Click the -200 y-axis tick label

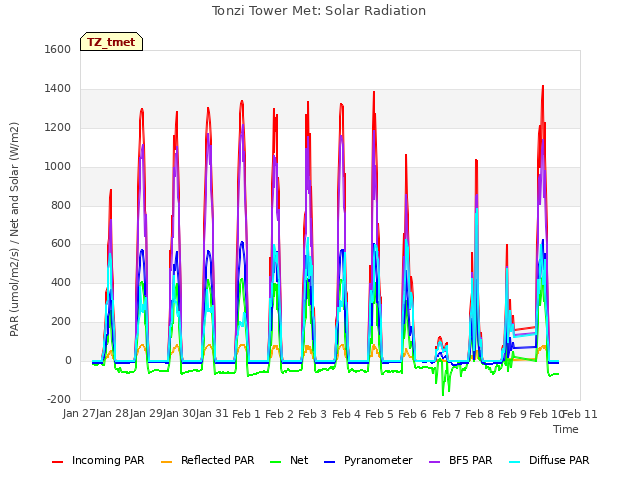click(59, 400)
